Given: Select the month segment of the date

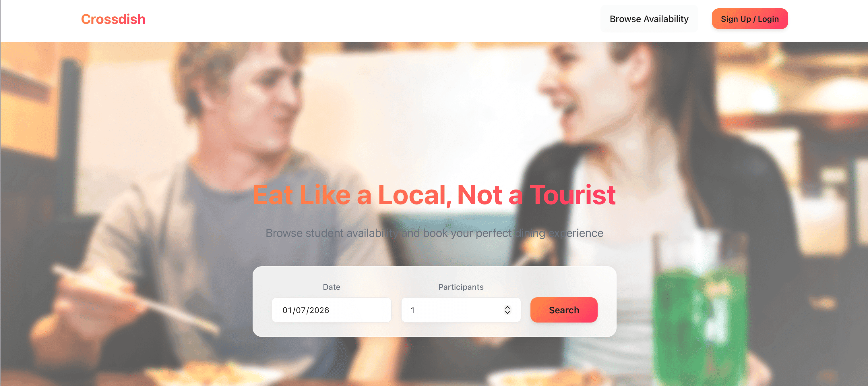Looking at the screenshot, I should (287, 310).
